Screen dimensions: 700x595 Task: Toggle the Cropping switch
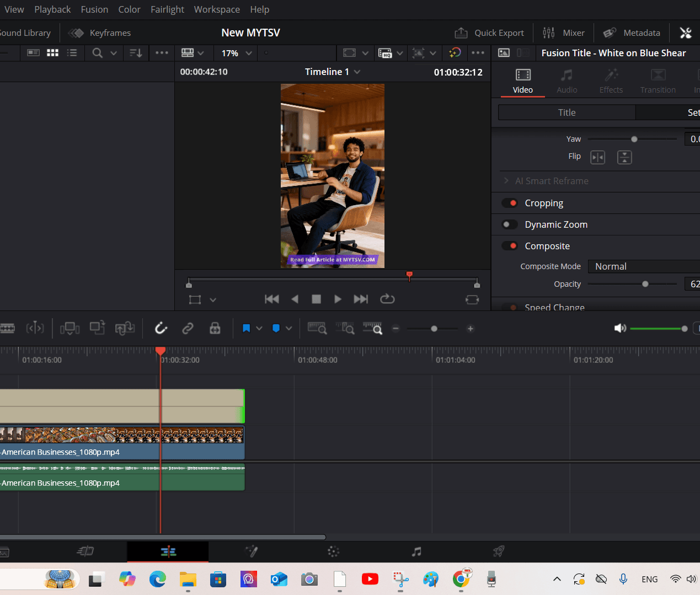point(510,203)
